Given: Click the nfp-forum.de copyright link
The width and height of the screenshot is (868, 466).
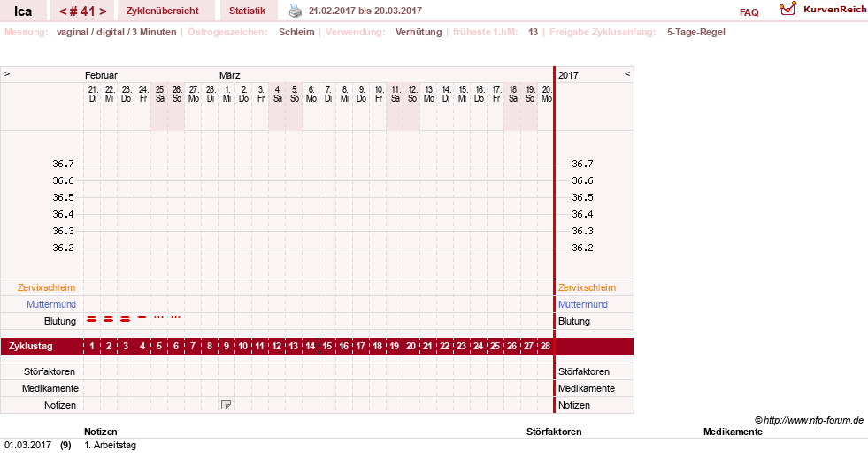Looking at the screenshot, I should tap(809, 420).
